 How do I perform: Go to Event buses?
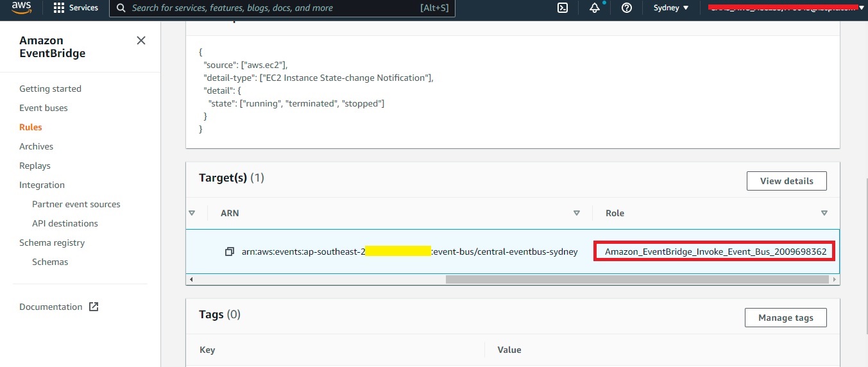[x=44, y=108]
